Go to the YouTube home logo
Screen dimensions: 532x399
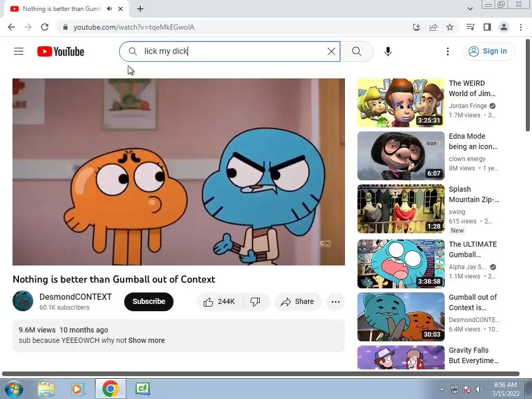coord(61,51)
